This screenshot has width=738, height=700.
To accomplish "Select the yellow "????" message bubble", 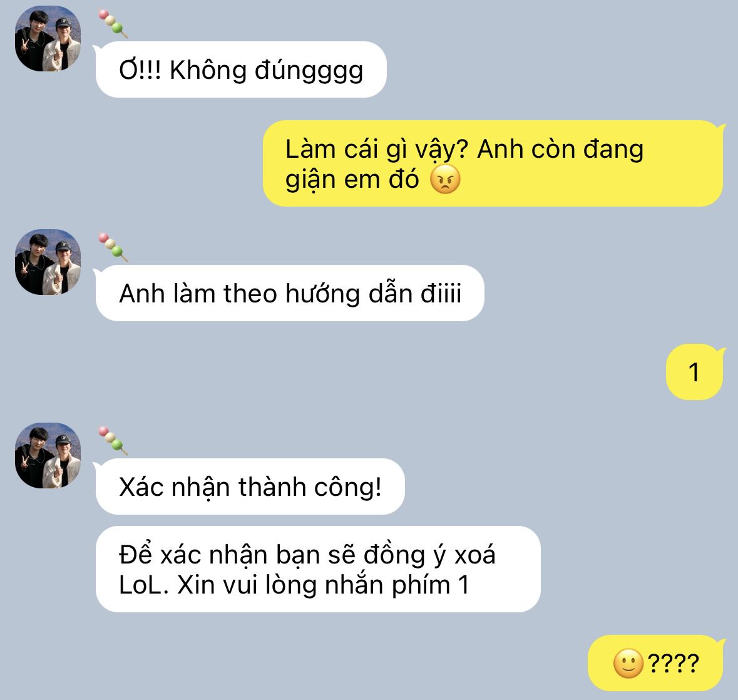I will coord(655,663).
